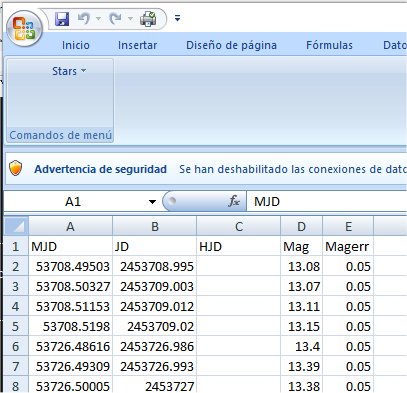Select cell with 2453709.012
Image resolution: width=407 pixels, height=393 pixels.
[x=155, y=306]
